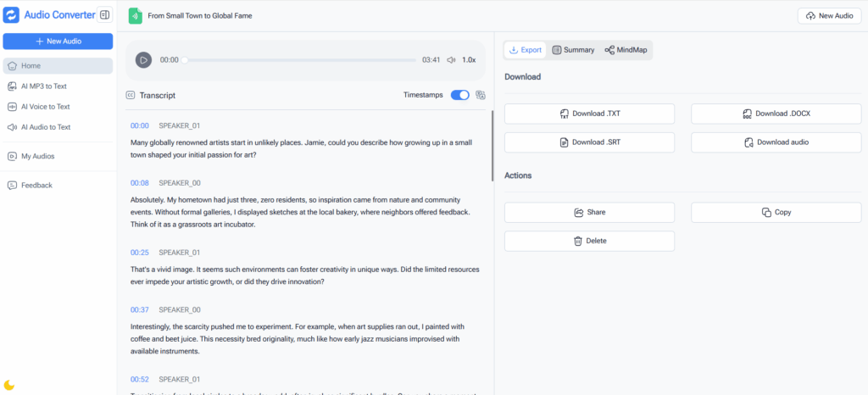
Task: Open the Feedback page
Action: click(58, 186)
